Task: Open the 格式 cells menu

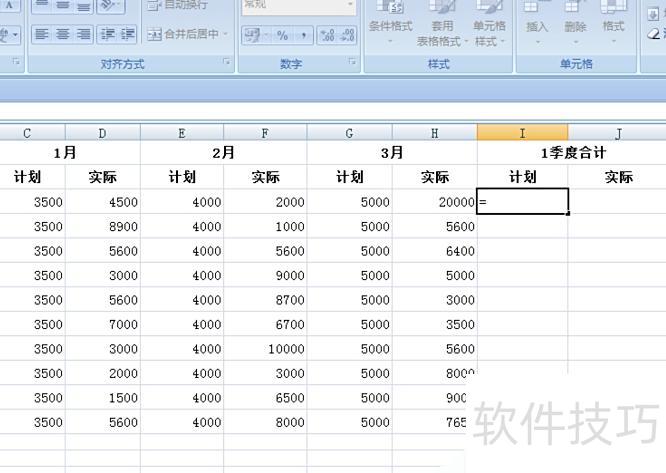Action: coord(613,21)
